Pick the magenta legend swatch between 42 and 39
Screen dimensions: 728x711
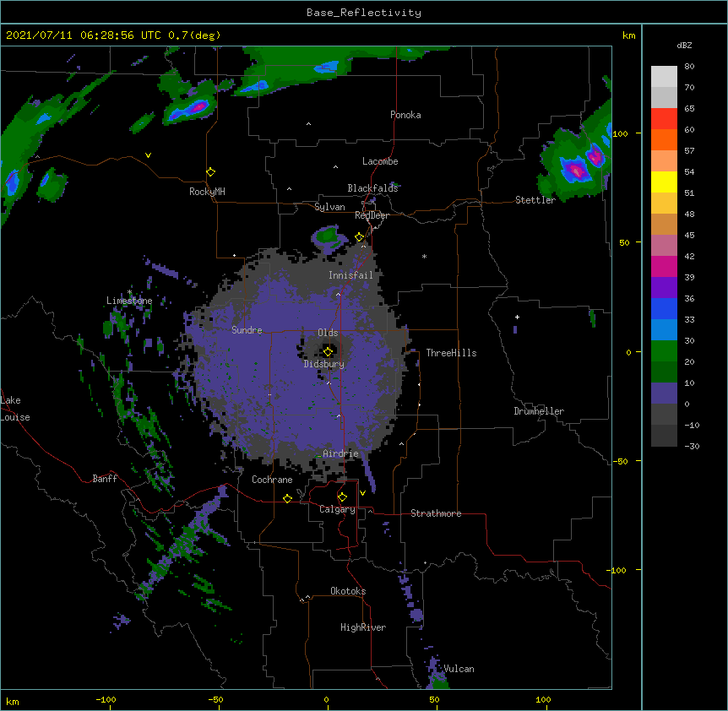[x=664, y=266]
